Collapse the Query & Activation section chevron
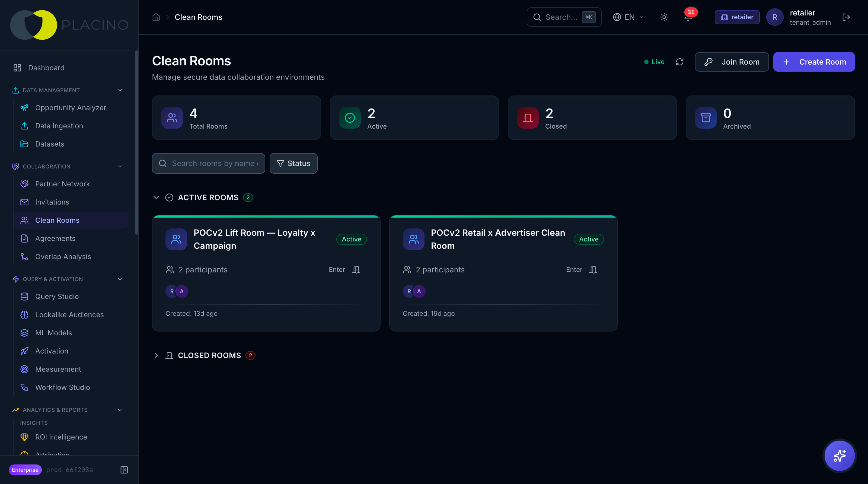Image resolution: width=868 pixels, height=484 pixels. (120, 279)
